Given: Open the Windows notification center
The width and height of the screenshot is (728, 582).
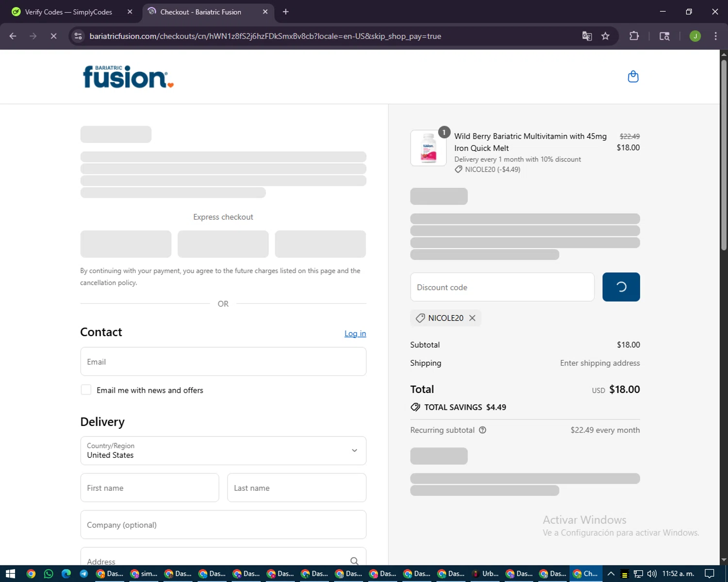Looking at the screenshot, I should point(710,574).
